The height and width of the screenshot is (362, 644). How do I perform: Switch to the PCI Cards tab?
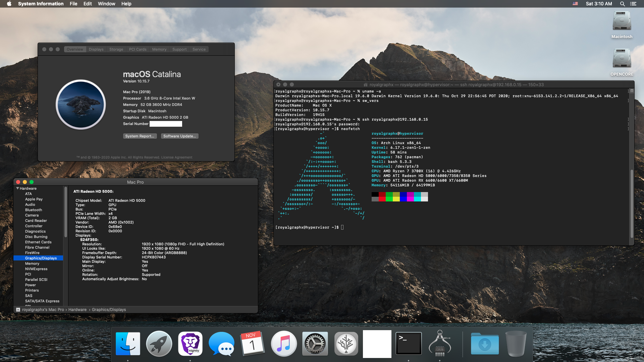pyautogui.click(x=138, y=49)
